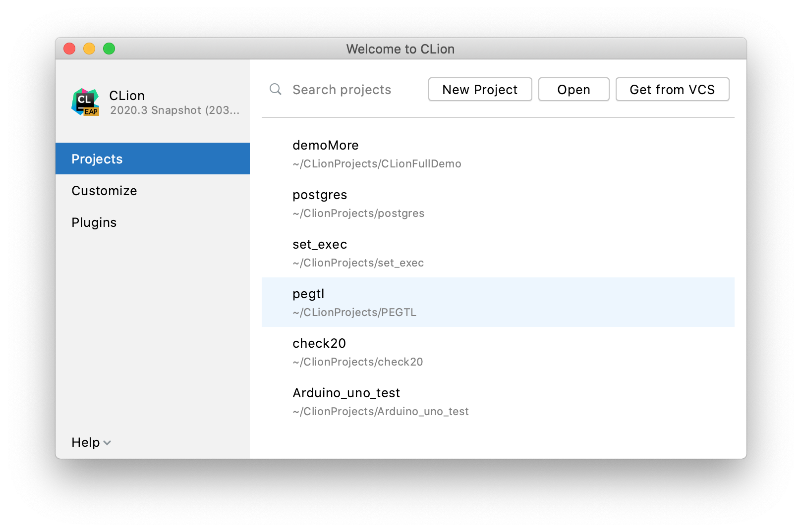This screenshot has width=802, height=532.
Task: Click the search magnifier icon
Action: [276, 89]
